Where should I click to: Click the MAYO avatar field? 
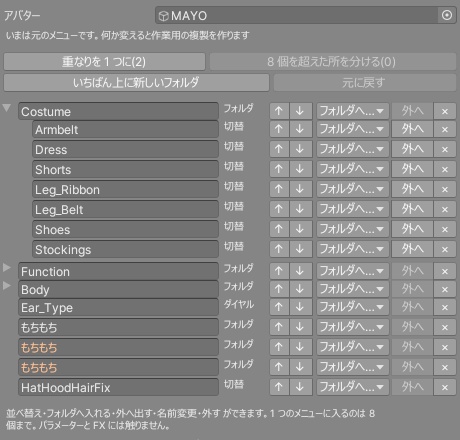(x=296, y=15)
